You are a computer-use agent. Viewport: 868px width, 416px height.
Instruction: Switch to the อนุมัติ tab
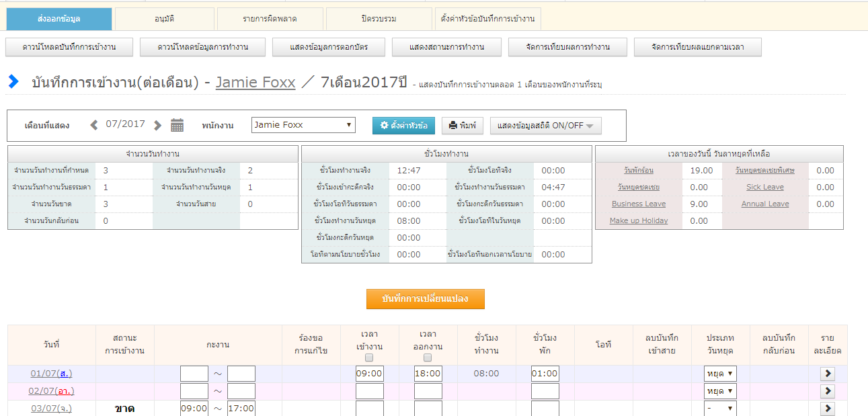[x=164, y=19]
